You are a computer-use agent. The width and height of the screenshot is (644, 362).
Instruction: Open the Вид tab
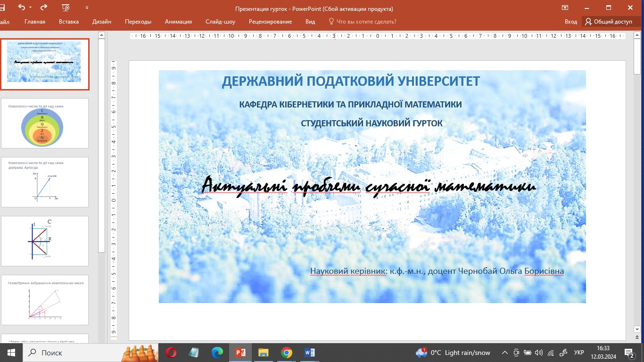tap(310, 22)
